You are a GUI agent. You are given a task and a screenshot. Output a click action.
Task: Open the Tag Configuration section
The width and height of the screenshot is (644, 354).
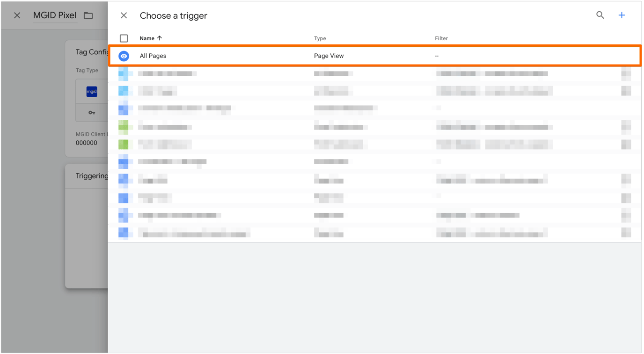pyautogui.click(x=92, y=52)
